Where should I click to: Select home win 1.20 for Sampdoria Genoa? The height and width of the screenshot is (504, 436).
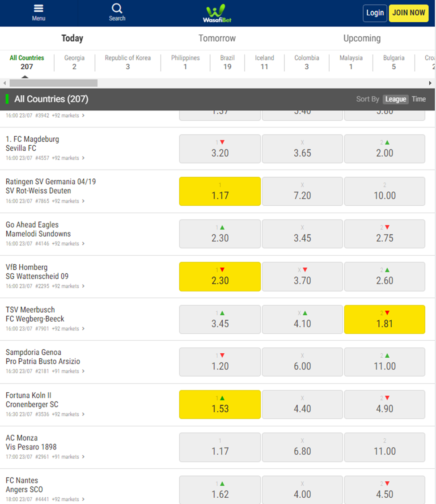coord(220,362)
